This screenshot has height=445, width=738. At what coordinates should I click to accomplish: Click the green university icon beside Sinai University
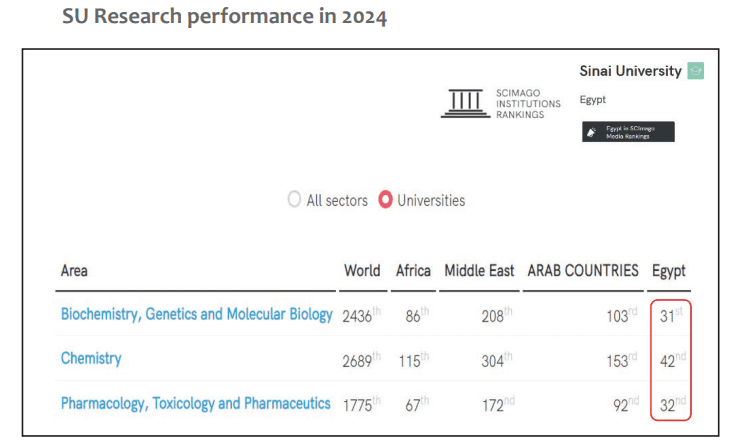click(696, 71)
